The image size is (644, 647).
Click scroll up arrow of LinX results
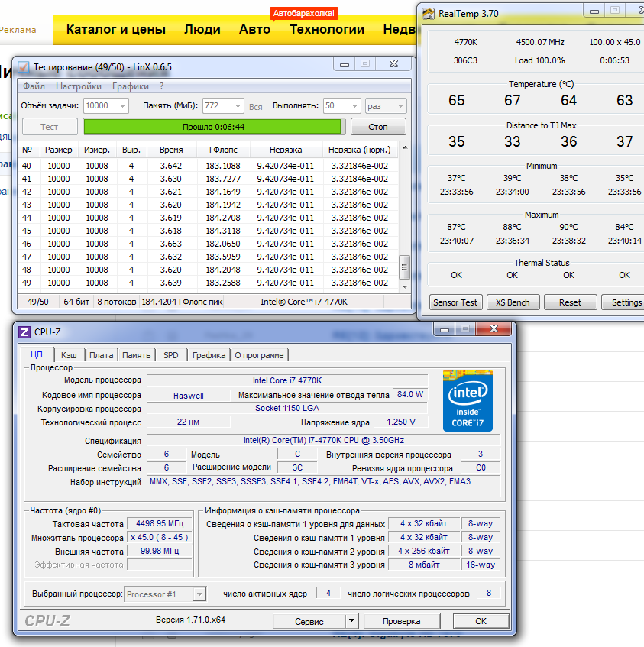click(x=405, y=147)
